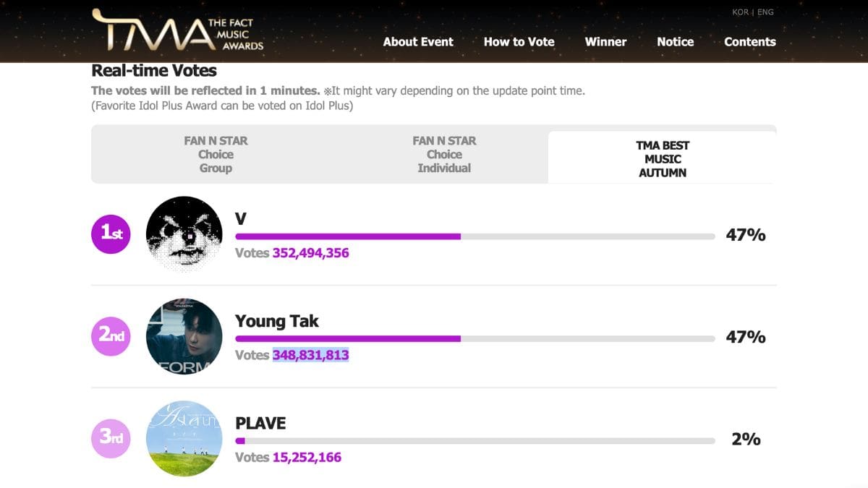Open Young Tak's circular album thumbnail
This screenshot has height=488, width=868.
point(184,337)
